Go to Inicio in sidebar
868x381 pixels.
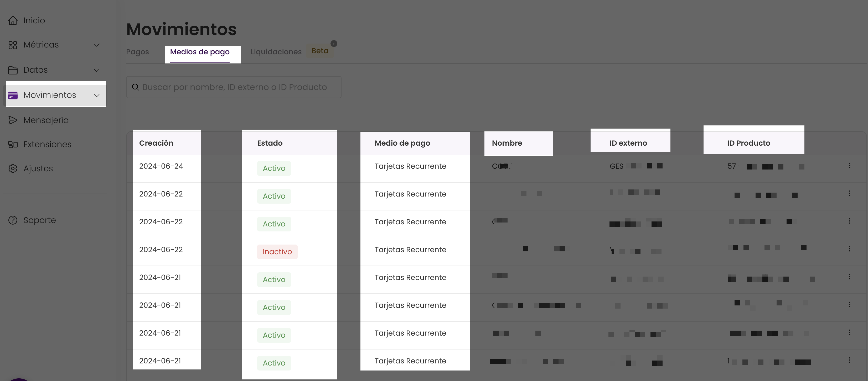(x=34, y=20)
